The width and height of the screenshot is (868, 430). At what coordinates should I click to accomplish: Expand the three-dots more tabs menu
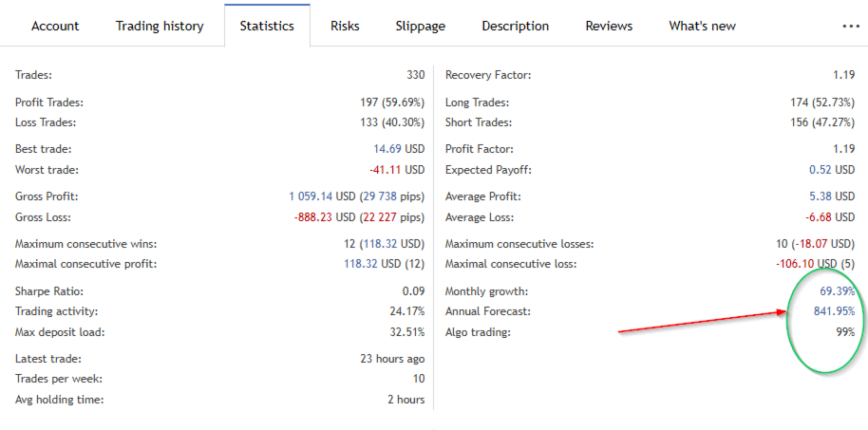tap(850, 26)
